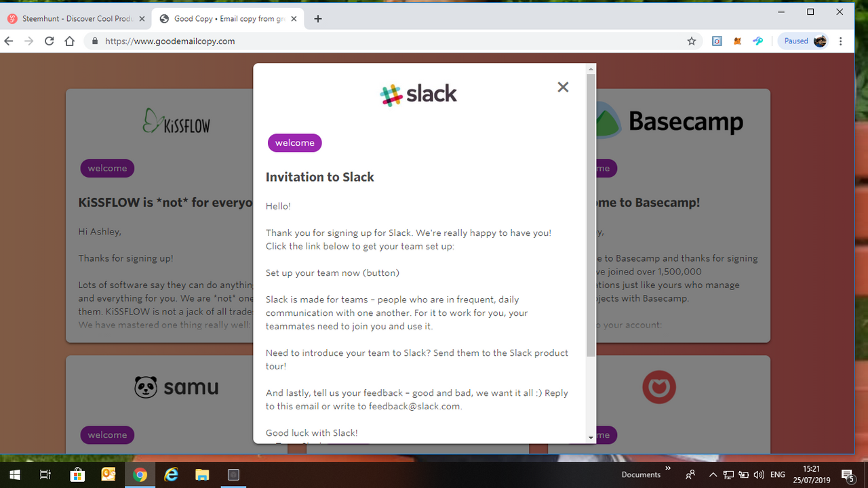This screenshot has width=868, height=488.
Task: Close the Good Copy tab
Action: 294,19
